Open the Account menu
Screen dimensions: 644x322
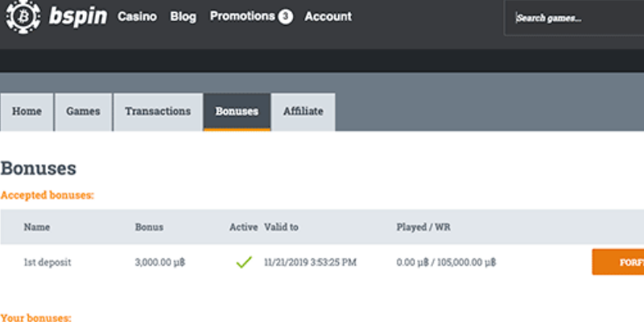(328, 16)
